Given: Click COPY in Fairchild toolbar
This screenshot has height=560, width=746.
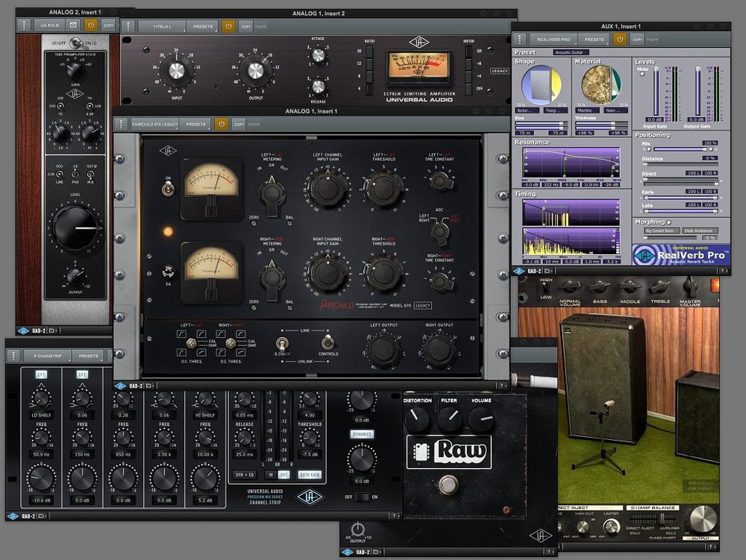Looking at the screenshot, I should pos(239,124).
